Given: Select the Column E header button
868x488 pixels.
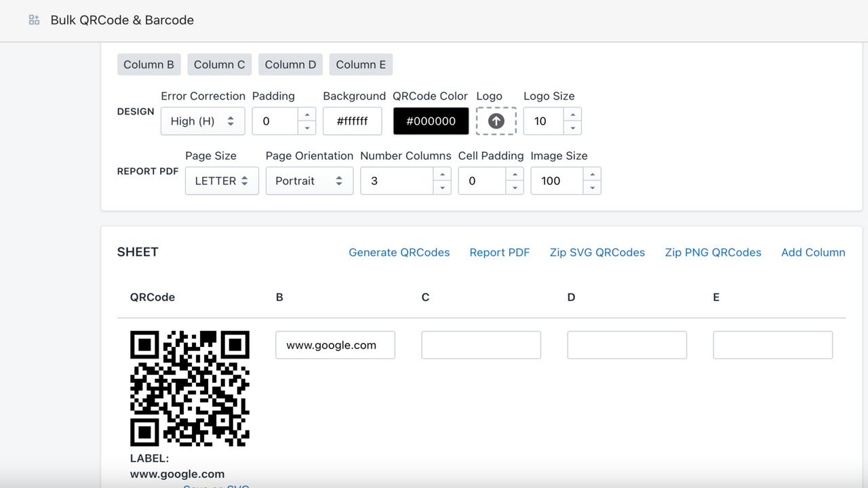Looking at the screenshot, I should click(x=360, y=64).
